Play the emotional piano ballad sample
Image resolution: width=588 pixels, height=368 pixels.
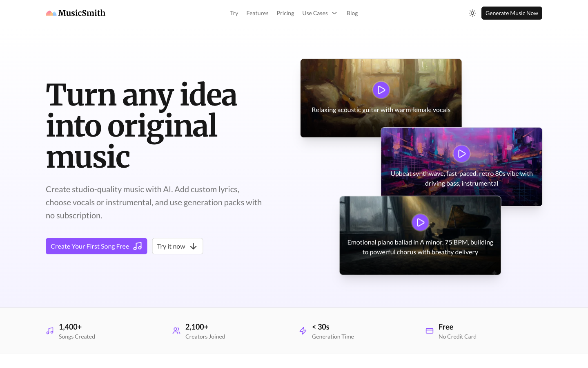[420, 222]
